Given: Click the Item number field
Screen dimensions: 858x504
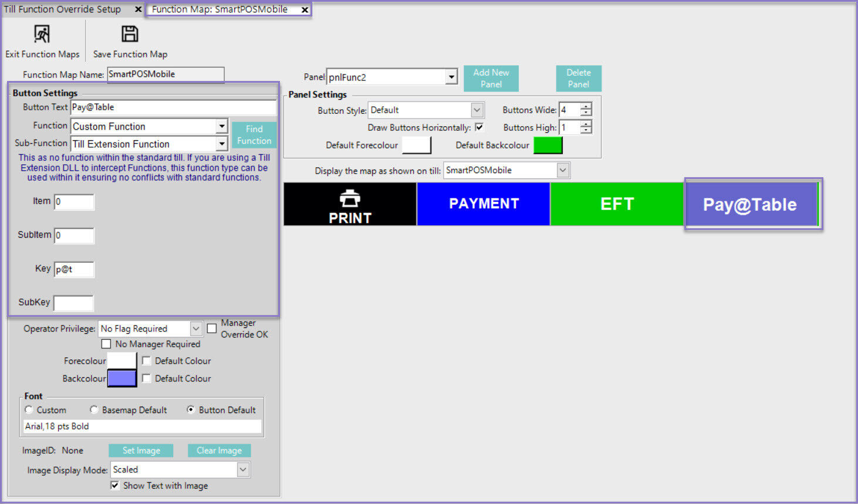Looking at the screenshot, I should (74, 202).
